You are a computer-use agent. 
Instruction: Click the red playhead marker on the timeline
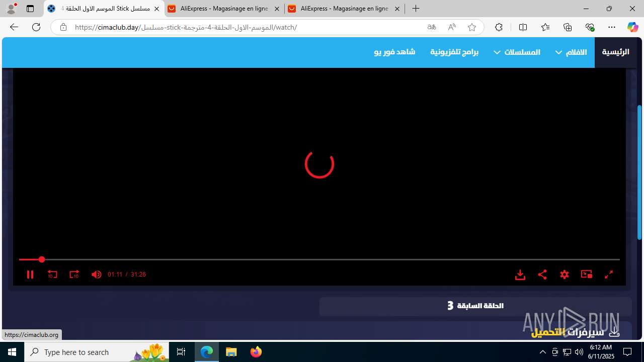pos(42,259)
